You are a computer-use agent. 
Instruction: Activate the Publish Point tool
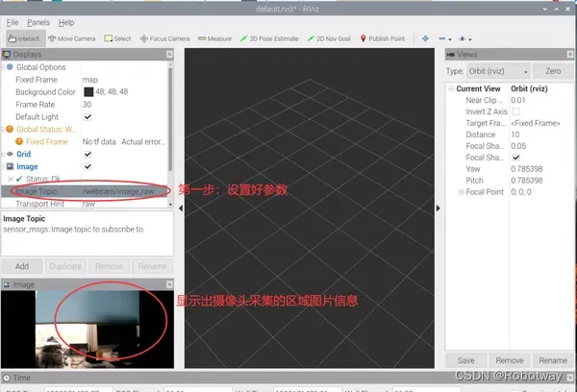tap(383, 38)
